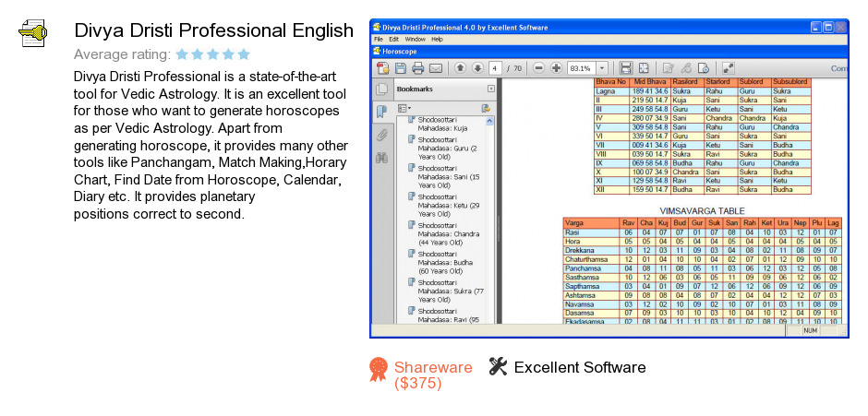Click the sticky note comment icon
This screenshot has height=416, width=868.
(669, 68)
